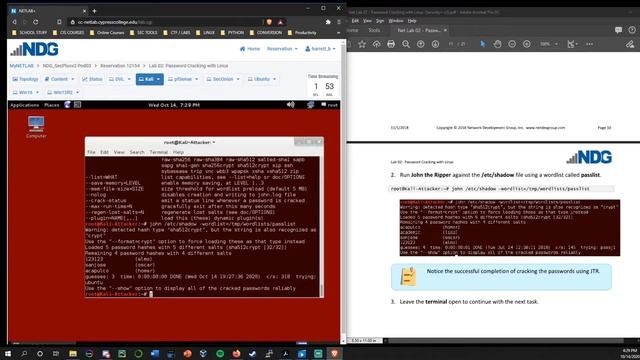Select the pfSense machine tab

(x=183, y=79)
